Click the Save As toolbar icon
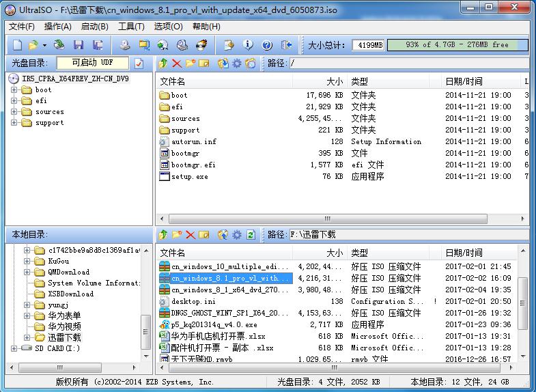Image resolution: width=536 pixels, height=392 pixels. pyautogui.click(x=98, y=45)
